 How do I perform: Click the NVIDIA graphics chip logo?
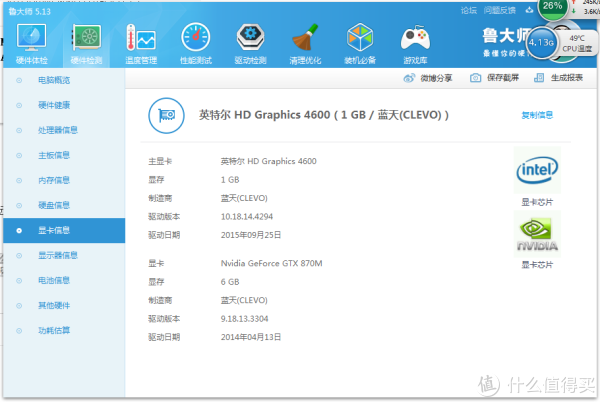click(535, 237)
